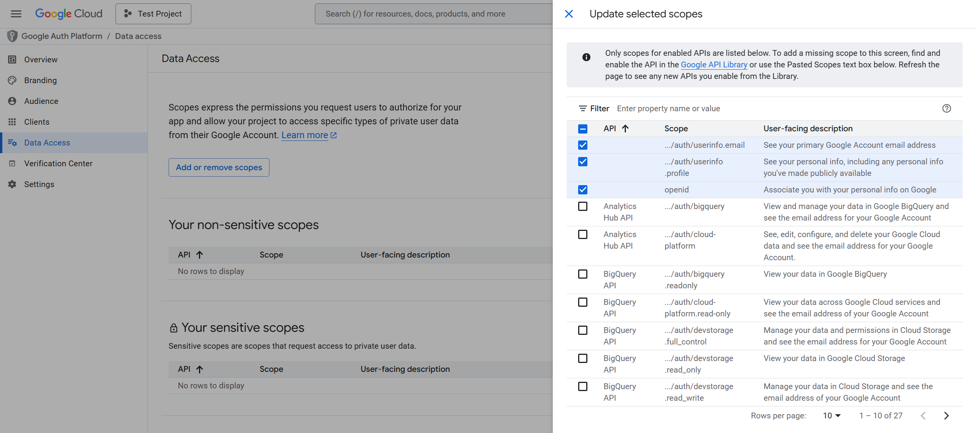Open the Rows per page dropdown
Viewport: 980px width, 433px height.
point(831,416)
